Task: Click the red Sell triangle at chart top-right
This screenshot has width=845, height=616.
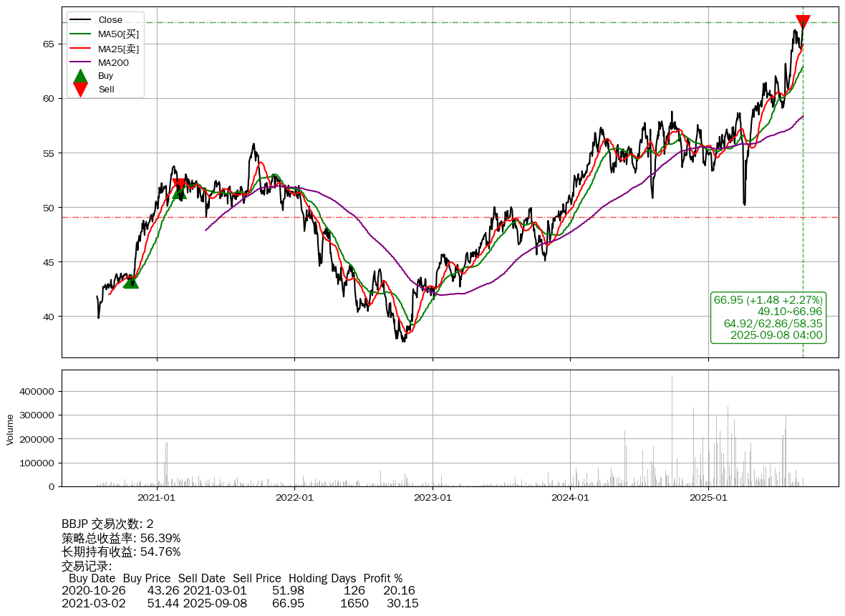Action: tap(803, 21)
